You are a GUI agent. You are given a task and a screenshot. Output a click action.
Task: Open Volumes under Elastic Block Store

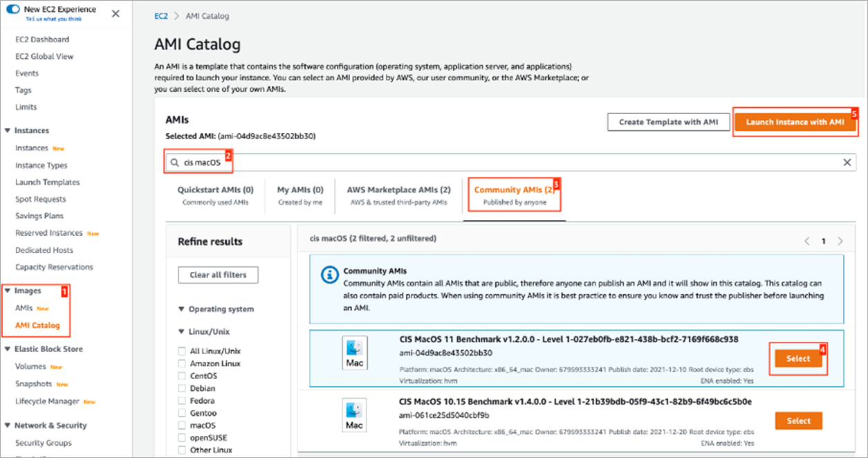(x=30, y=367)
